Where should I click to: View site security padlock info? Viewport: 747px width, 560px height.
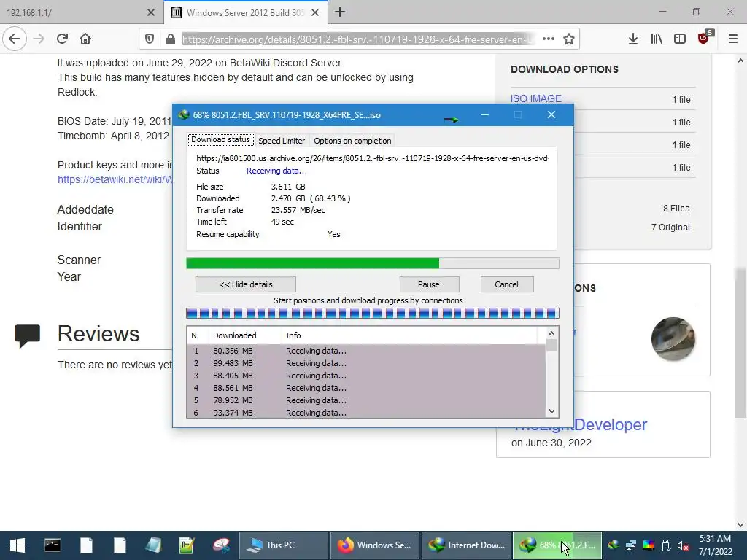click(170, 39)
